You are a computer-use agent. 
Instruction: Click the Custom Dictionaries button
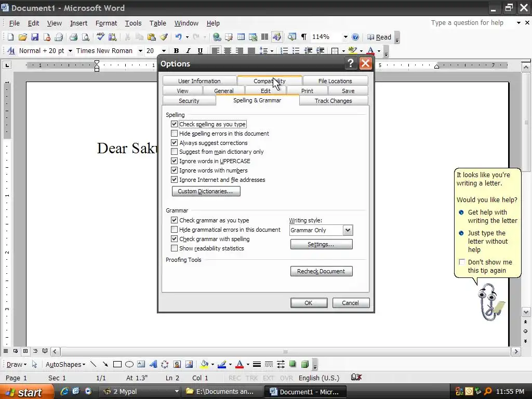206,191
